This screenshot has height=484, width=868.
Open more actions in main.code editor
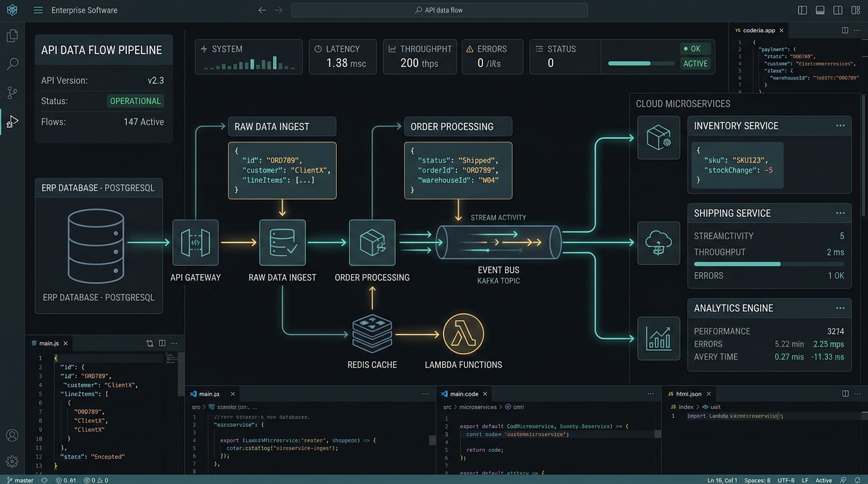[650, 394]
